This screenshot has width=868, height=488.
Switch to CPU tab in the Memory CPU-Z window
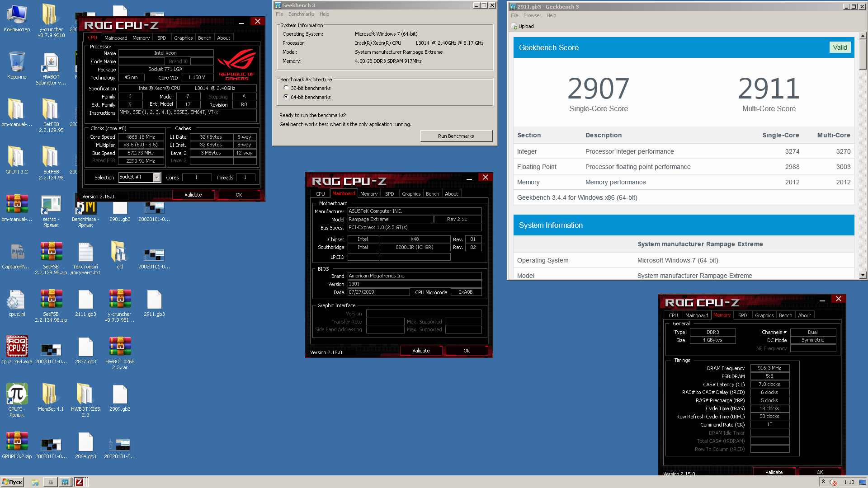(673, 315)
